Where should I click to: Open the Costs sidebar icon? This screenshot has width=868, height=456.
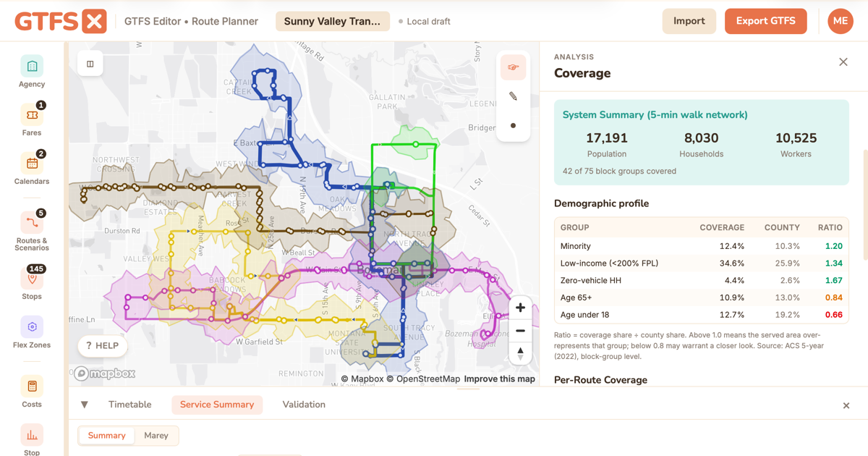pyautogui.click(x=32, y=387)
